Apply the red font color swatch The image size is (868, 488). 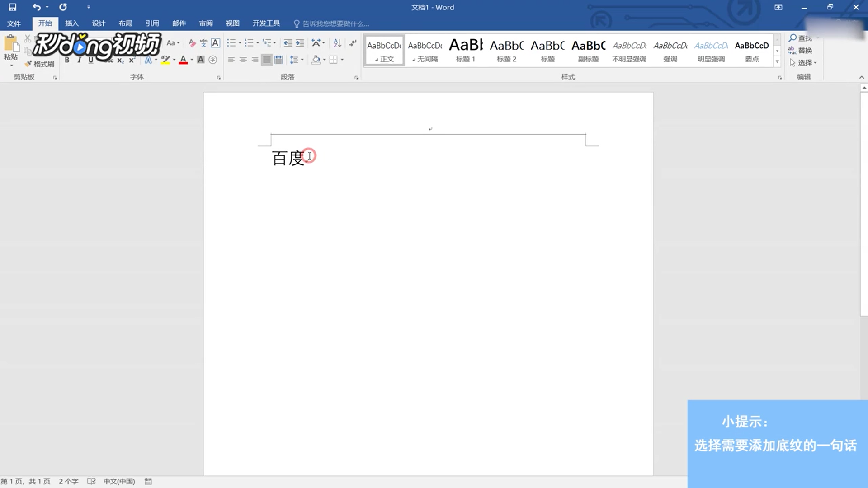point(183,60)
